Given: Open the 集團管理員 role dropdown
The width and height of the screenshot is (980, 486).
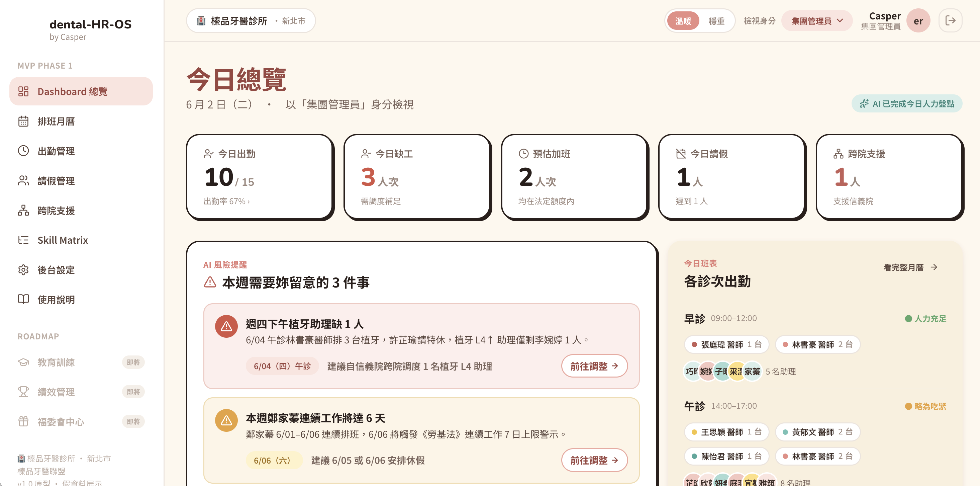Looking at the screenshot, I should [816, 21].
